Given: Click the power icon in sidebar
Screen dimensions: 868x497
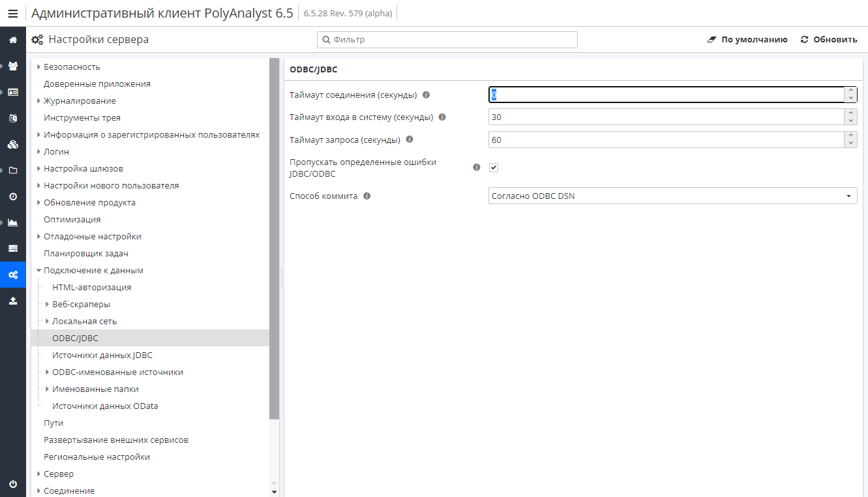Looking at the screenshot, I should click(x=13, y=484).
